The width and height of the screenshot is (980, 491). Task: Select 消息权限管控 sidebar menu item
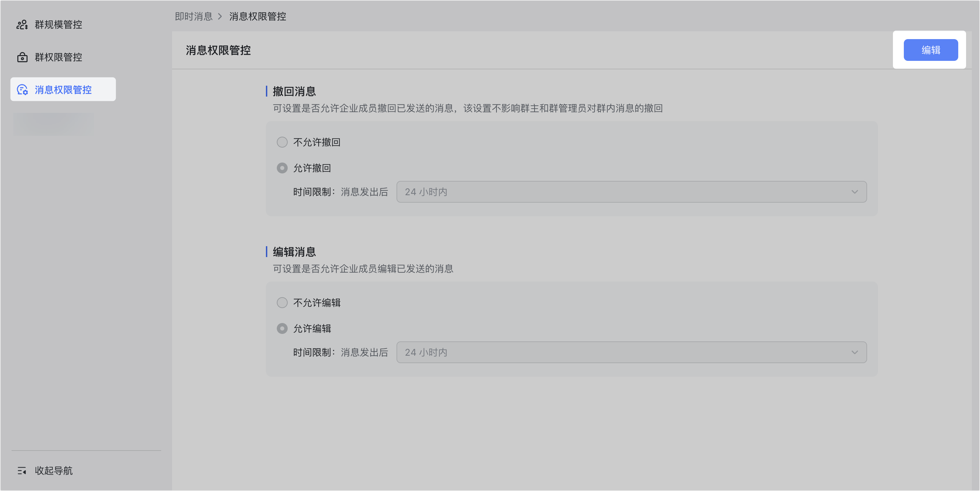pyautogui.click(x=63, y=90)
